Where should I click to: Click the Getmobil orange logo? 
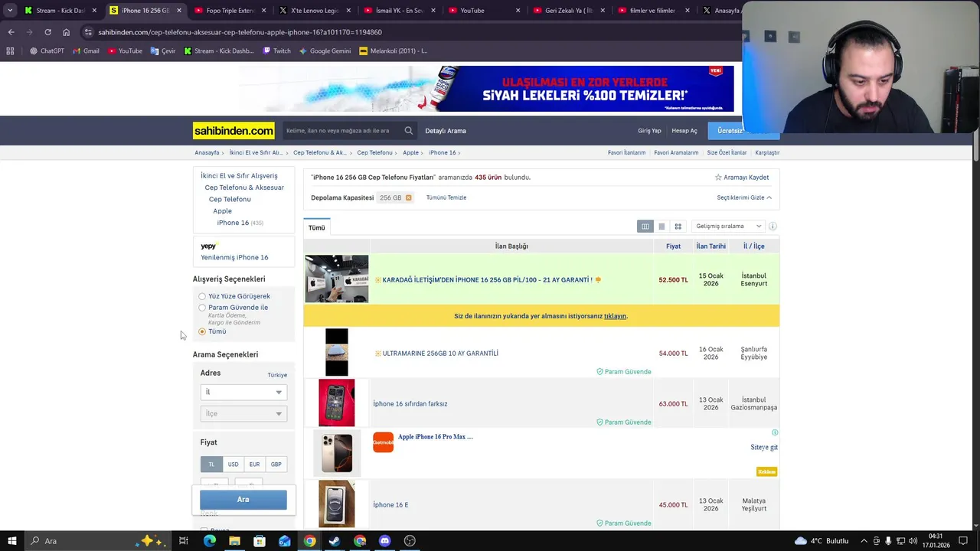[383, 442]
